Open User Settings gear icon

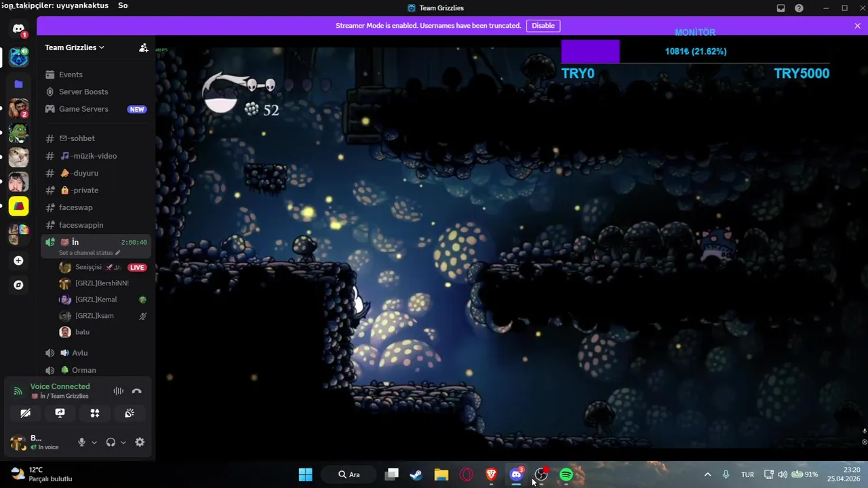pos(140,443)
